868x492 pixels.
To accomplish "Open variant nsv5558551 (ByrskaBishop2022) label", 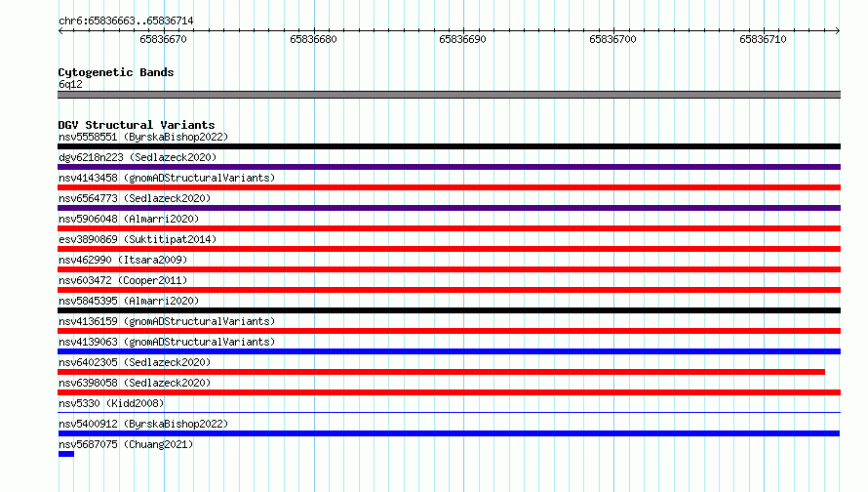I will (143, 137).
